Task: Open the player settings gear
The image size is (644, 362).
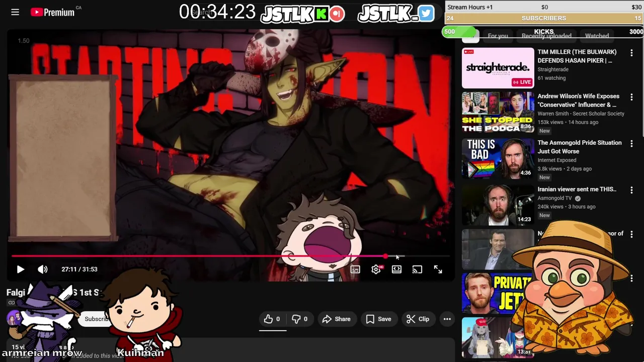Action: tap(376, 269)
